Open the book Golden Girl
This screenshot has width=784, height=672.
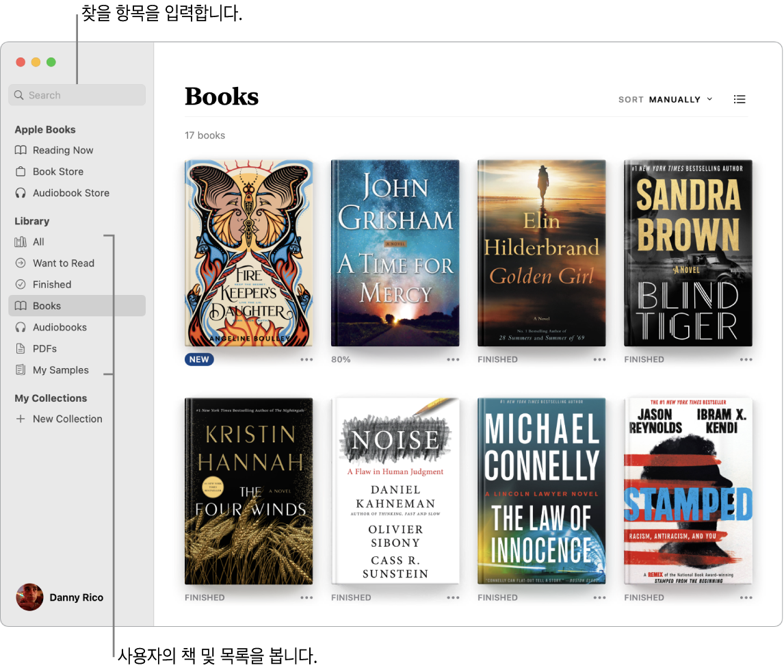click(x=541, y=253)
